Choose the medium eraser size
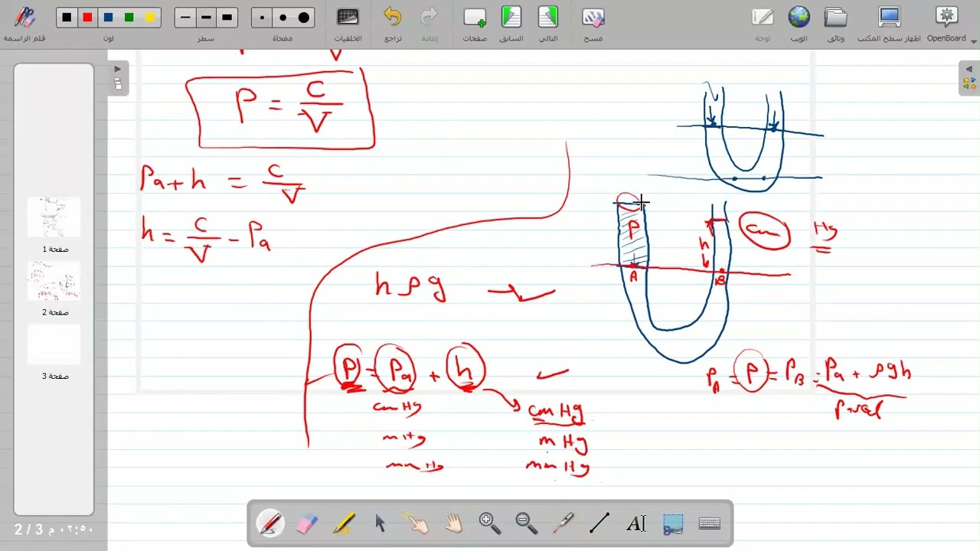Viewport: 980px width, 551px height. coord(283,18)
